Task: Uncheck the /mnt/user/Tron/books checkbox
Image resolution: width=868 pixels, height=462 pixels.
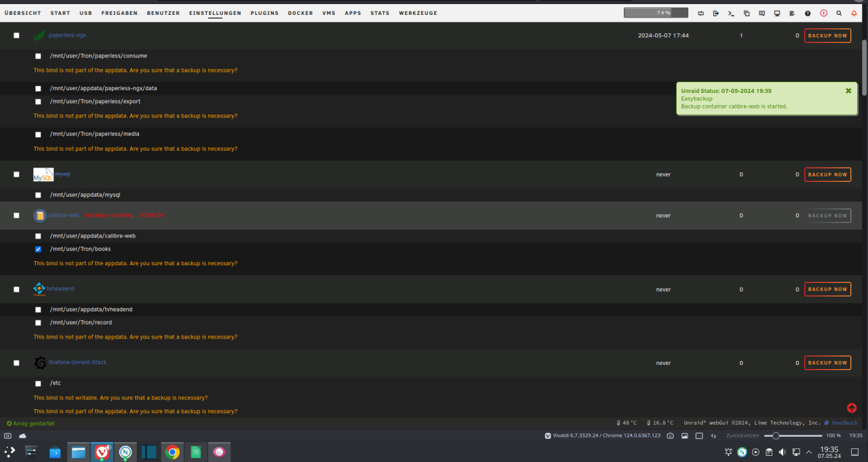Action: 38,249
